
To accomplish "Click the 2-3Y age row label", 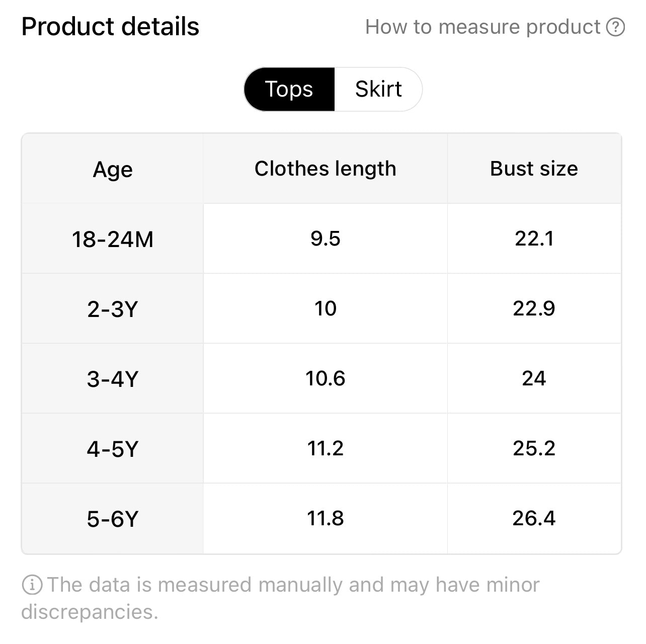I will click(x=113, y=308).
